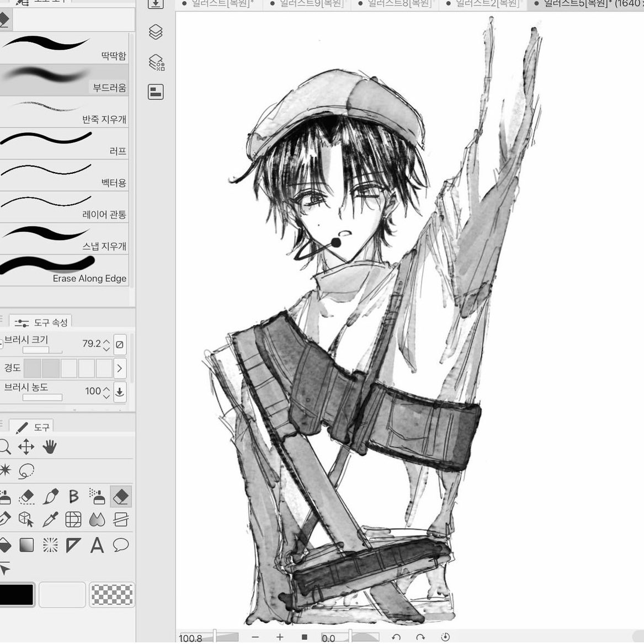Choose the 벡터용 eraser sub tool
The width and height of the screenshot is (644, 644).
tap(65, 175)
